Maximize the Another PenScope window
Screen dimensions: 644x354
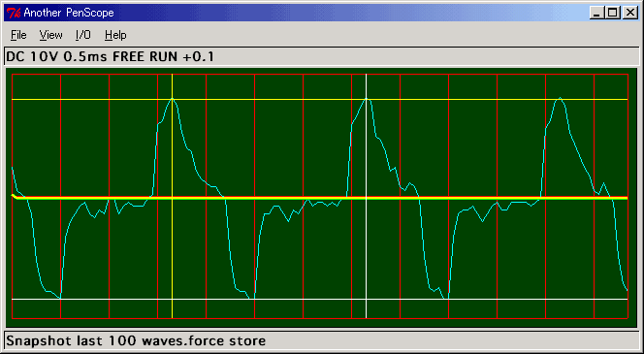(612, 14)
